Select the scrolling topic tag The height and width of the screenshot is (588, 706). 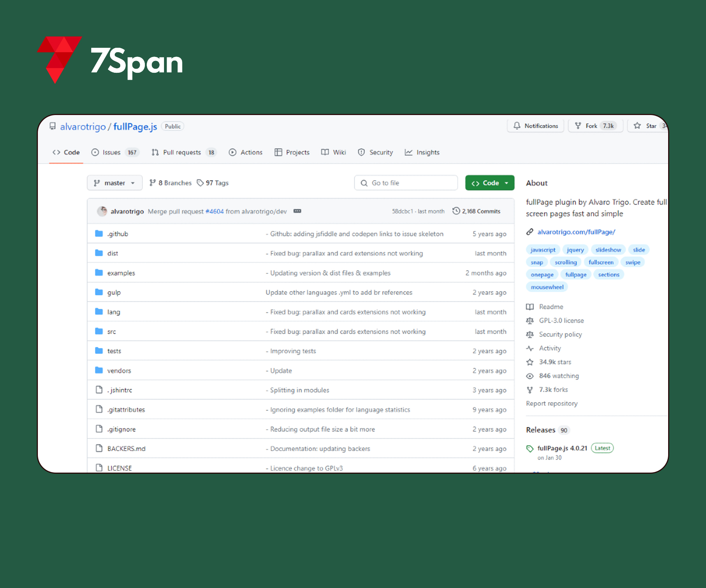566,262
